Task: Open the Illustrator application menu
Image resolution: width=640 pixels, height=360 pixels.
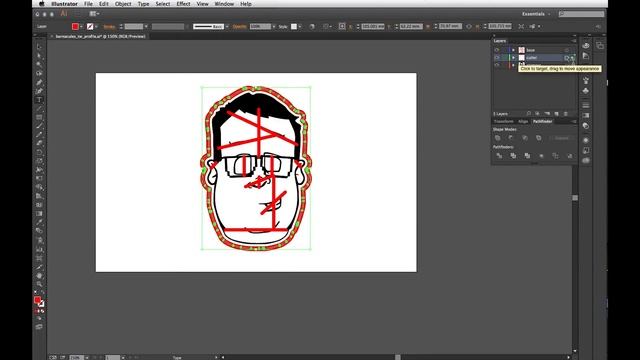Action: coord(64,4)
